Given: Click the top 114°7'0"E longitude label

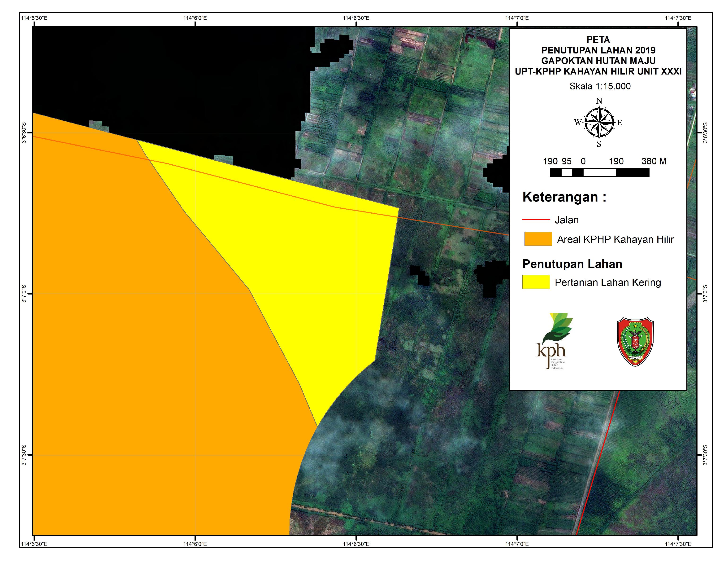Looking at the screenshot, I should 517,18.
